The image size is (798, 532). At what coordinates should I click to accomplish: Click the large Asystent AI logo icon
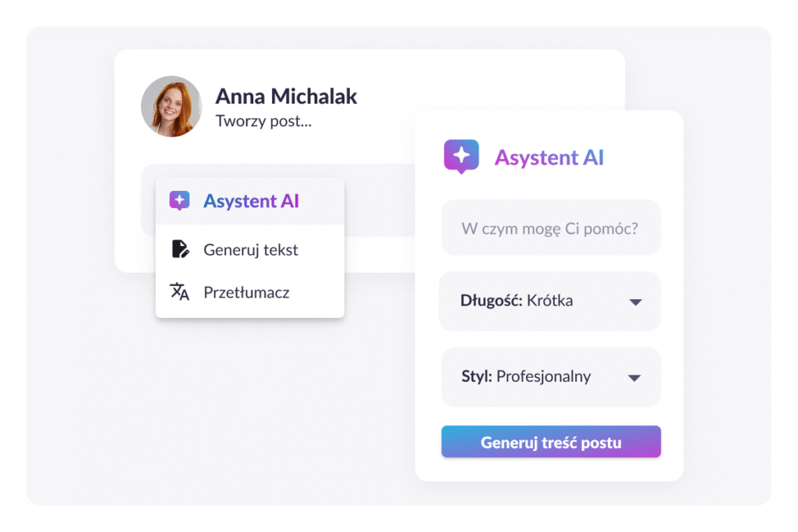[x=461, y=157]
